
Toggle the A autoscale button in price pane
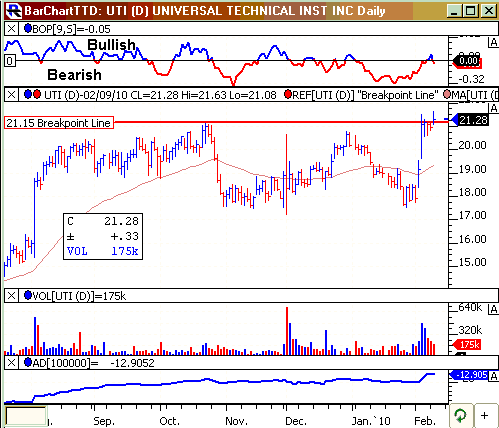[x=493, y=108]
